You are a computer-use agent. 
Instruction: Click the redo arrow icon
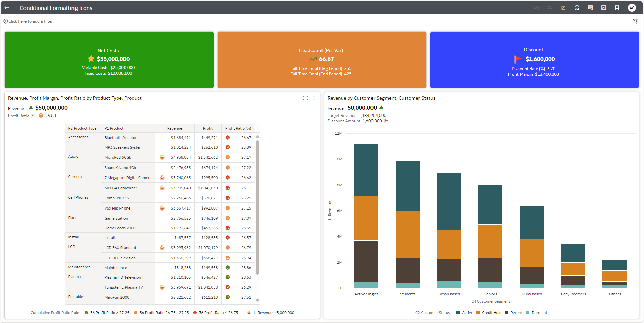[x=550, y=8]
